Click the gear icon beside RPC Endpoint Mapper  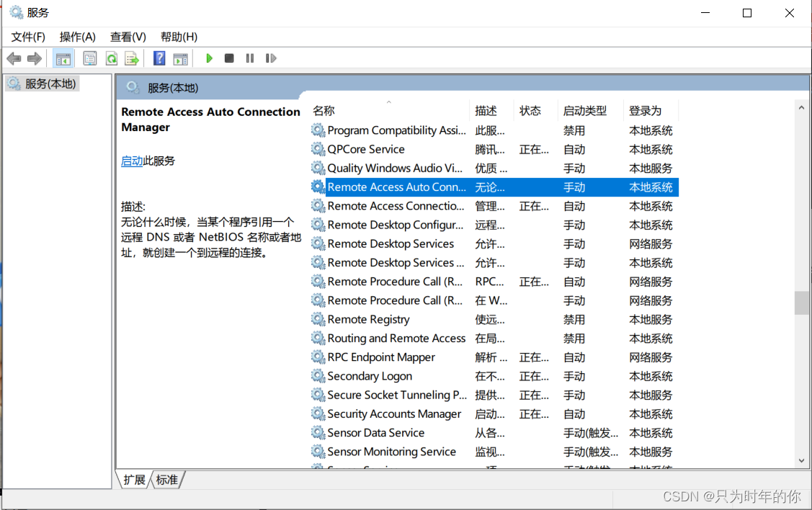tap(318, 357)
